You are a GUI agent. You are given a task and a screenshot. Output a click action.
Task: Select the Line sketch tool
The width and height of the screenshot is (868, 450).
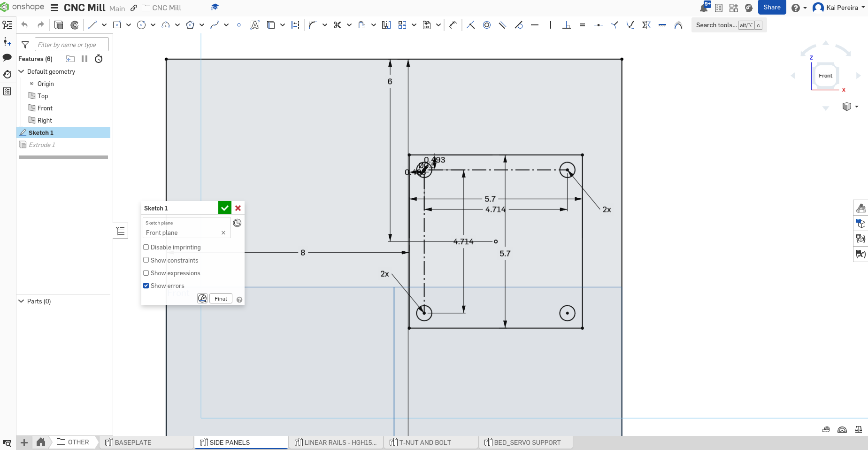92,25
